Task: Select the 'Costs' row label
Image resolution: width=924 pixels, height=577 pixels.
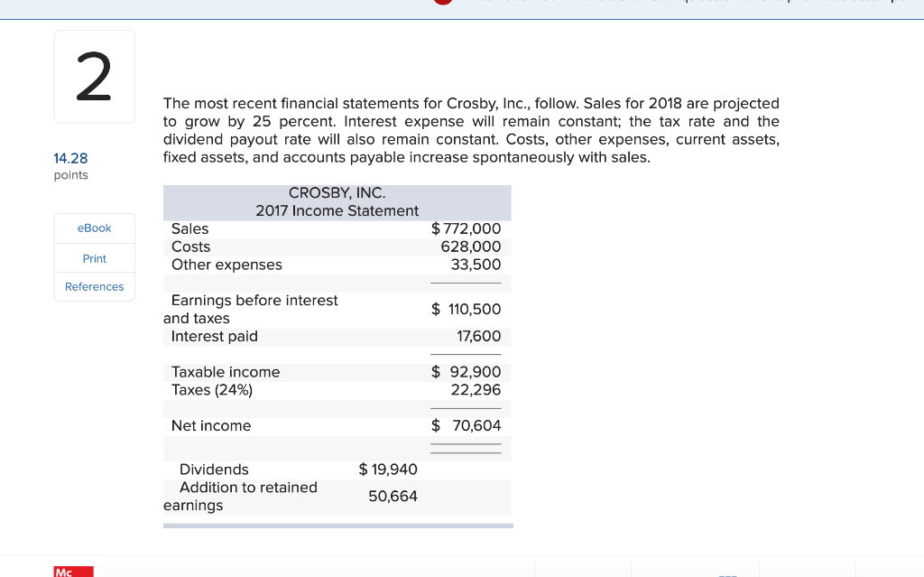Action: (x=190, y=247)
